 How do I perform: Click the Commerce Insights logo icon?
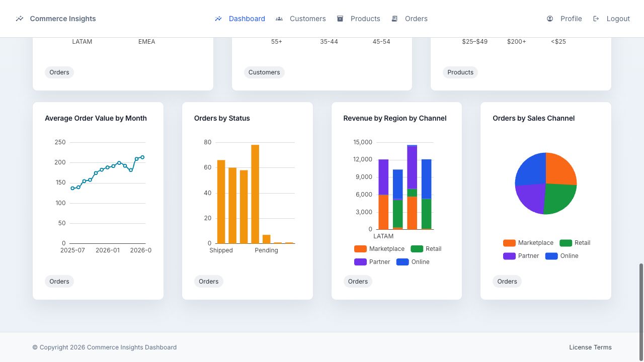pos(20,19)
